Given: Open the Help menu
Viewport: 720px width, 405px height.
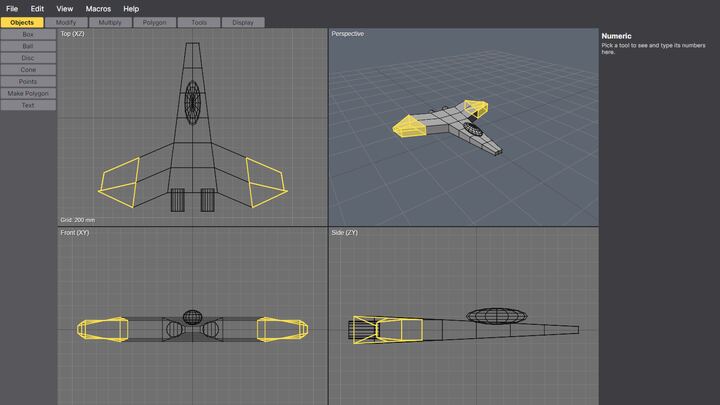Looking at the screenshot, I should (131, 9).
